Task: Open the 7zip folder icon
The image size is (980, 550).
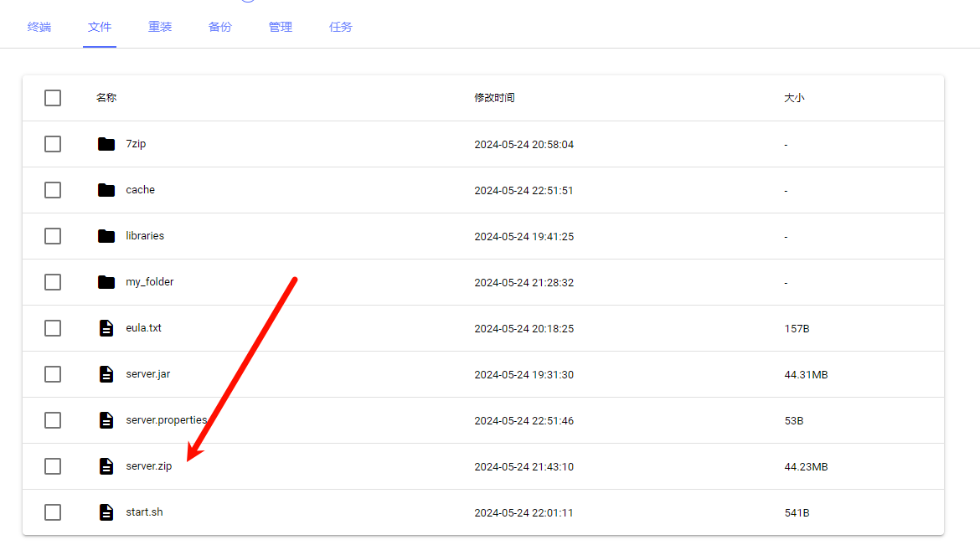Action: click(x=106, y=144)
